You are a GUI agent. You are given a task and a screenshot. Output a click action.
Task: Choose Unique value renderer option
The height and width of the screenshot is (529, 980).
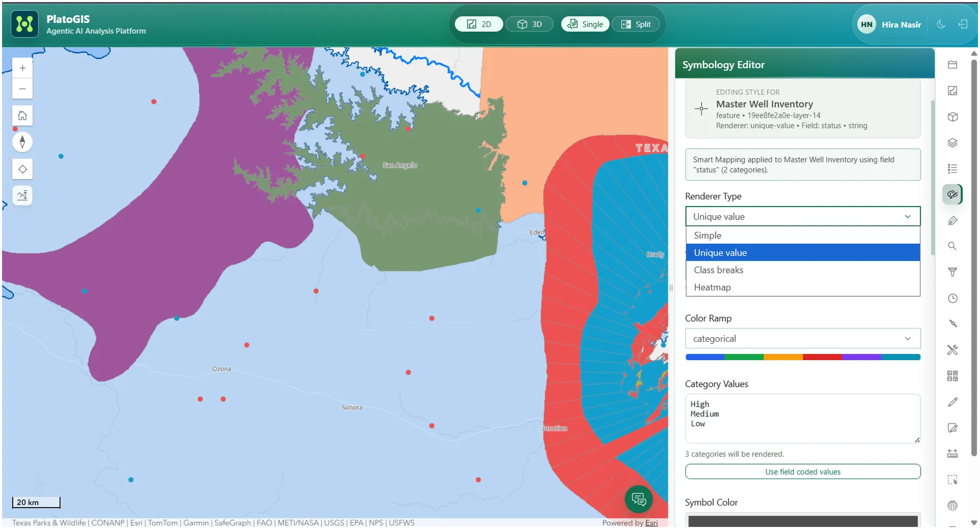point(802,253)
